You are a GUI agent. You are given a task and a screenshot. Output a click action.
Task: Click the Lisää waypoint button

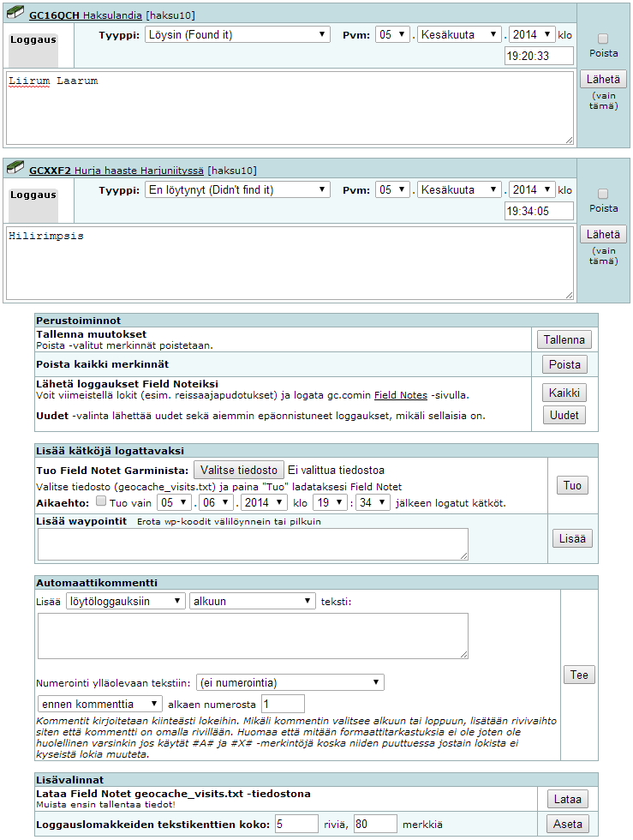572,538
